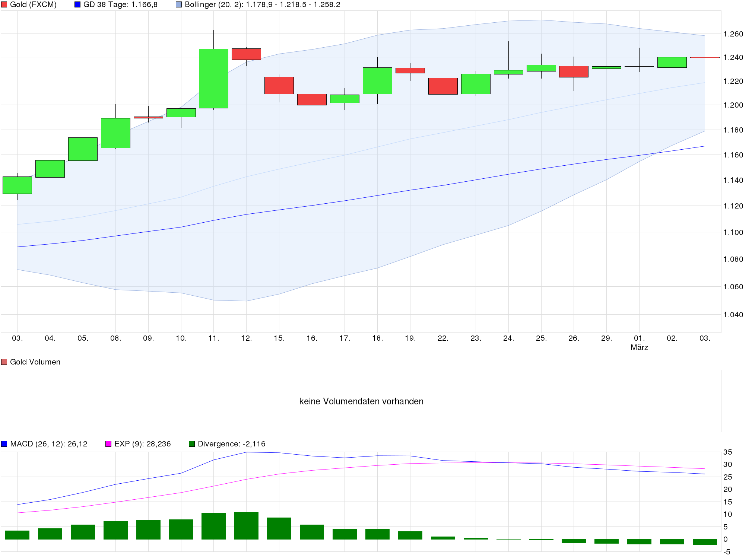Click the tallest green MACD histogram bar

click(246, 525)
